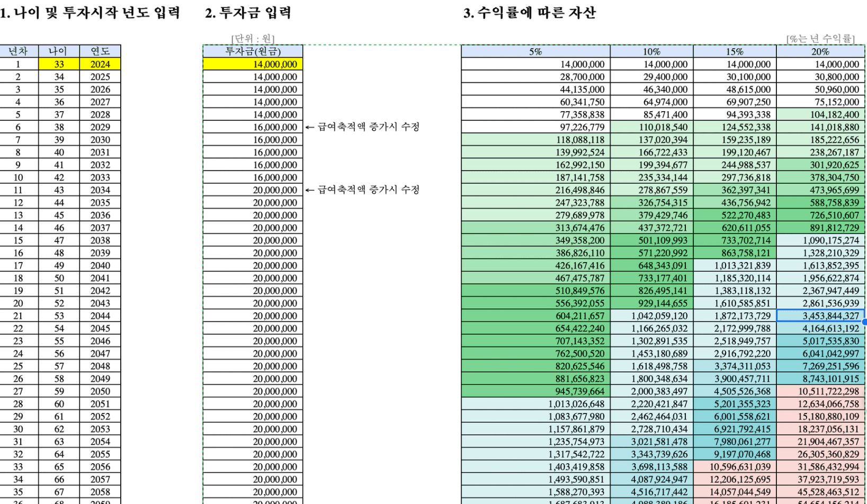Click the 20% value 5,017,535,830
This screenshot has width=867, height=504.
(820, 341)
